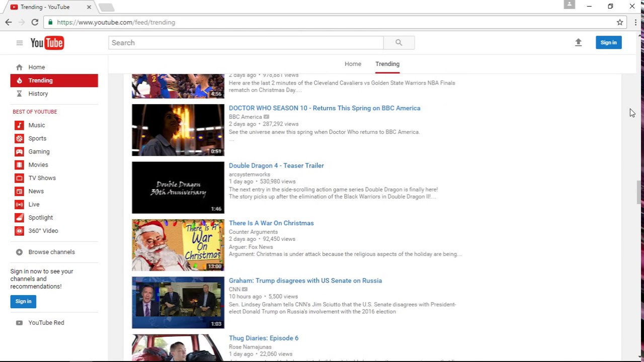Viewport: 644px width, 362px height.
Task: Select 360° Video label in sidebar
Action: (43, 231)
